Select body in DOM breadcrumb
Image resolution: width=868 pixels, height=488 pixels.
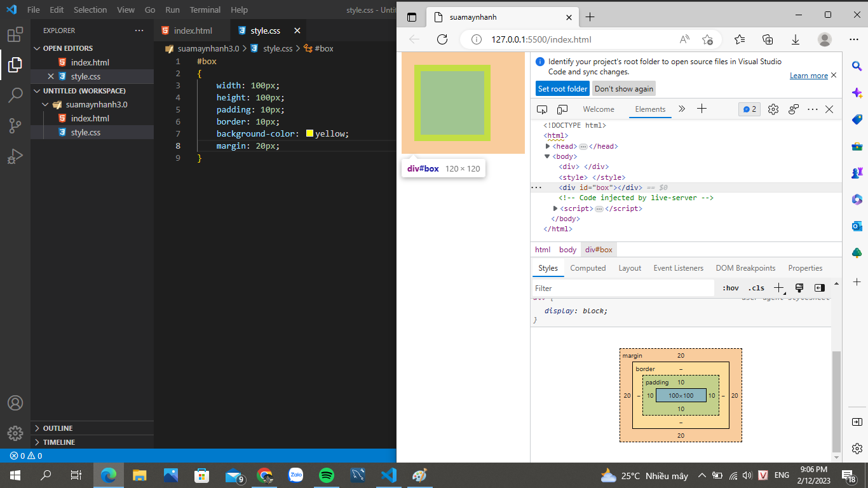pyautogui.click(x=567, y=250)
